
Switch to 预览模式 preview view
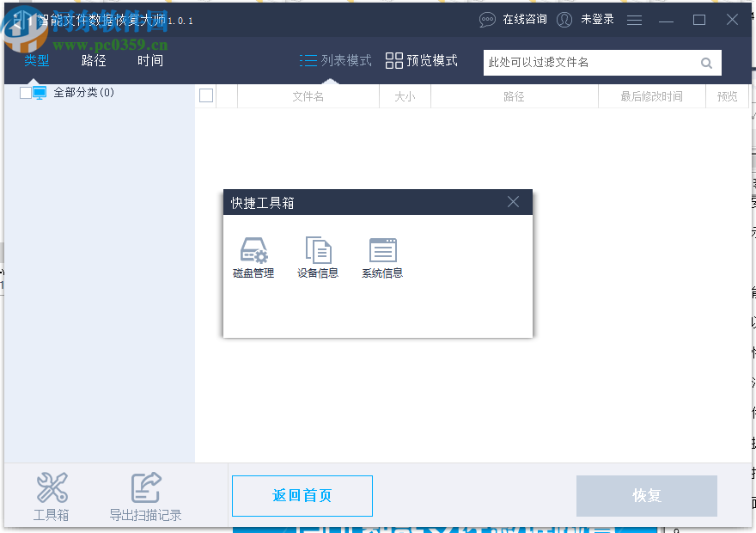(x=421, y=61)
